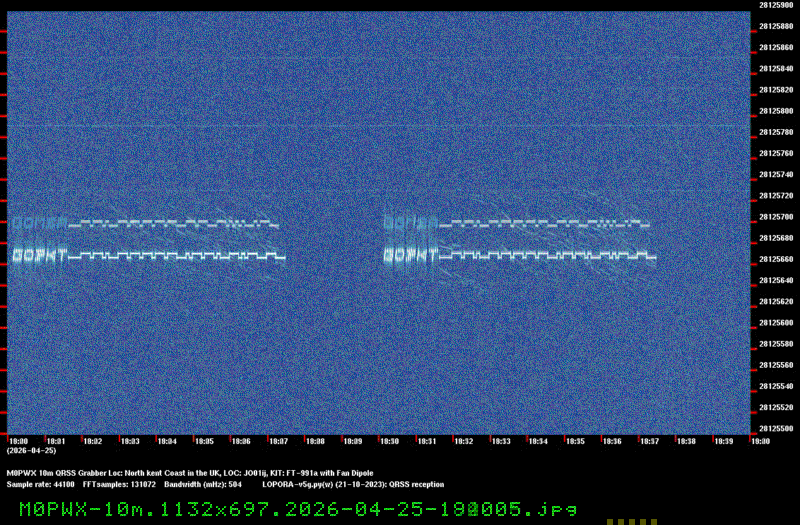
Task: Click the 28125780 frequency label
Action: pyautogui.click(x=776, y=132)
